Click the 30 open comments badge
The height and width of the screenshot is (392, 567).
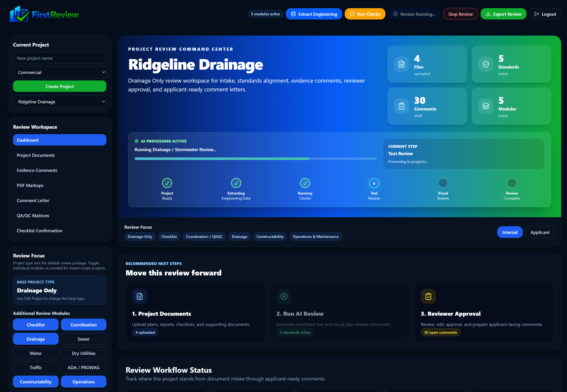(x=441, y=332)
